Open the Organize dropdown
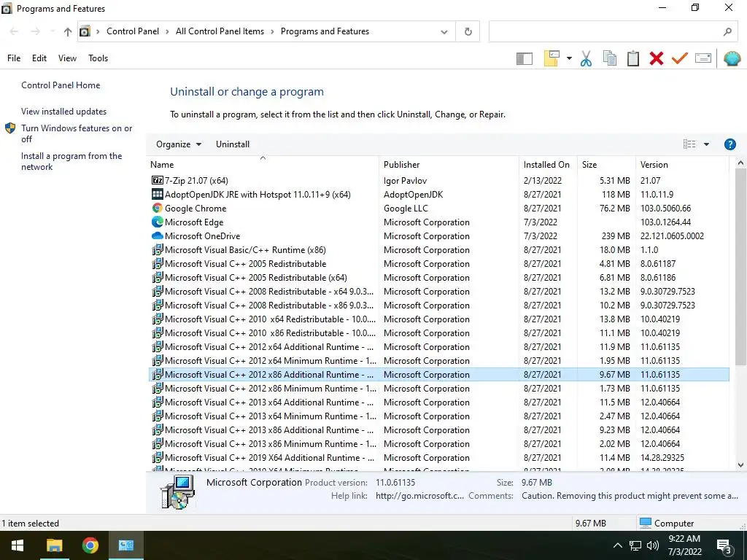 pyautogui.click(x=179, y=144)
